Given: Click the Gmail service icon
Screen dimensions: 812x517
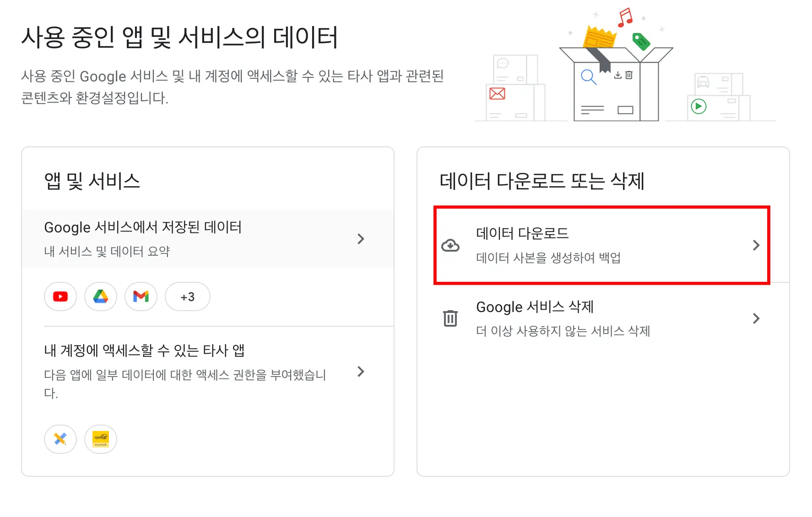Looking at the screenshot, I should coord(141,296).
